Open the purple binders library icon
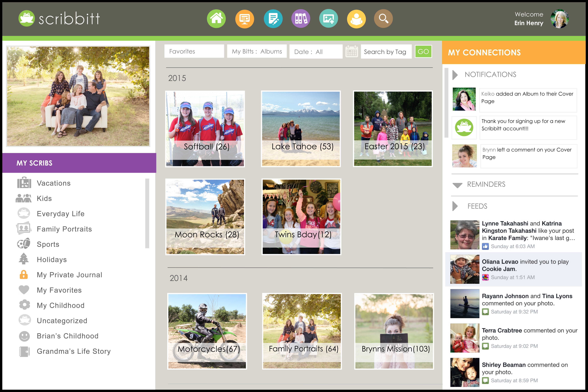 point(301,19)
